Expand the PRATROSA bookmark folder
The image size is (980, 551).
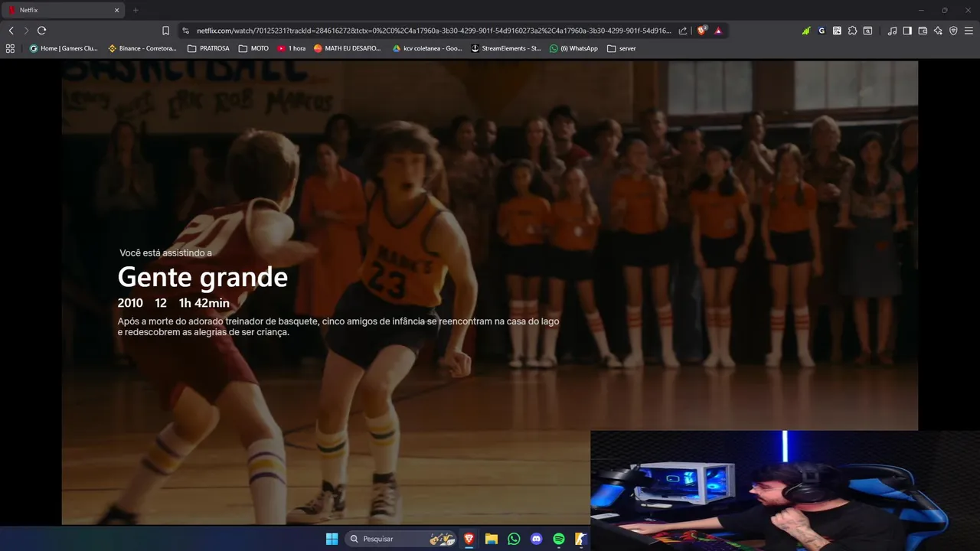208,48
